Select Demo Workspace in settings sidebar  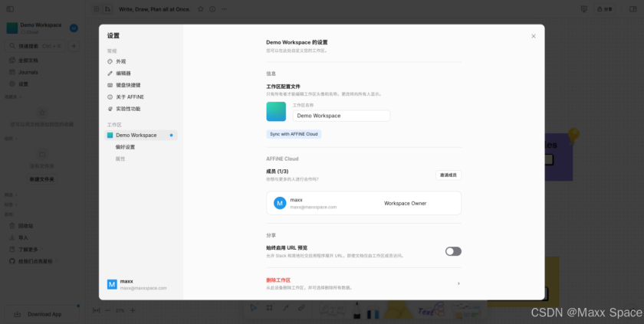(x=140, y=135)
